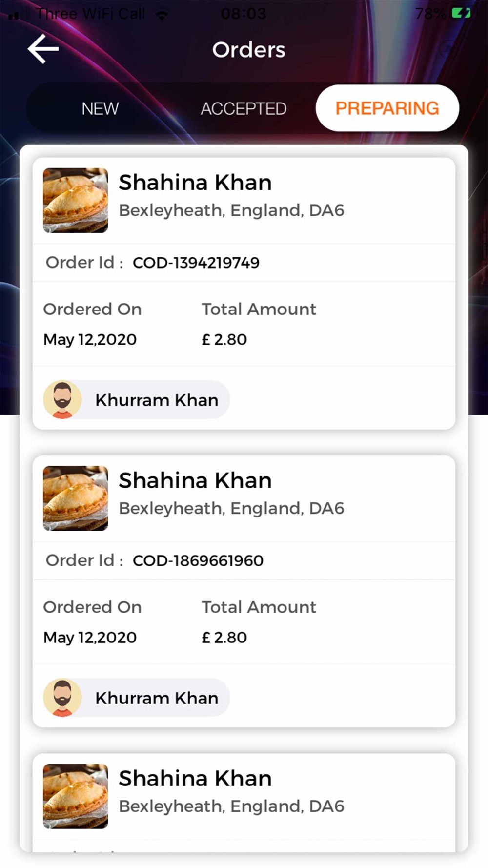488x868 pixels.
Task: Tap the WiFi icon in the status bar
Action: tap(162, 14)
